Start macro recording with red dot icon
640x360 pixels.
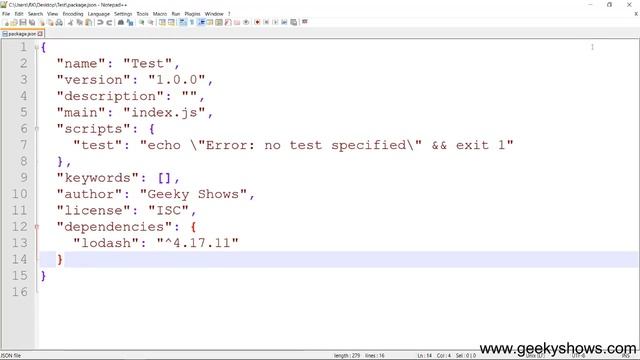click(x=258, y=22)
